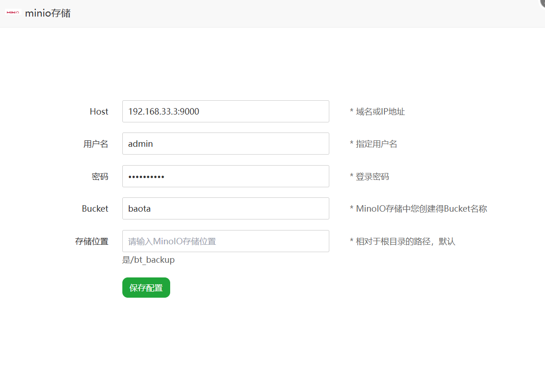Click the 用户名 label

pos(96,144)
